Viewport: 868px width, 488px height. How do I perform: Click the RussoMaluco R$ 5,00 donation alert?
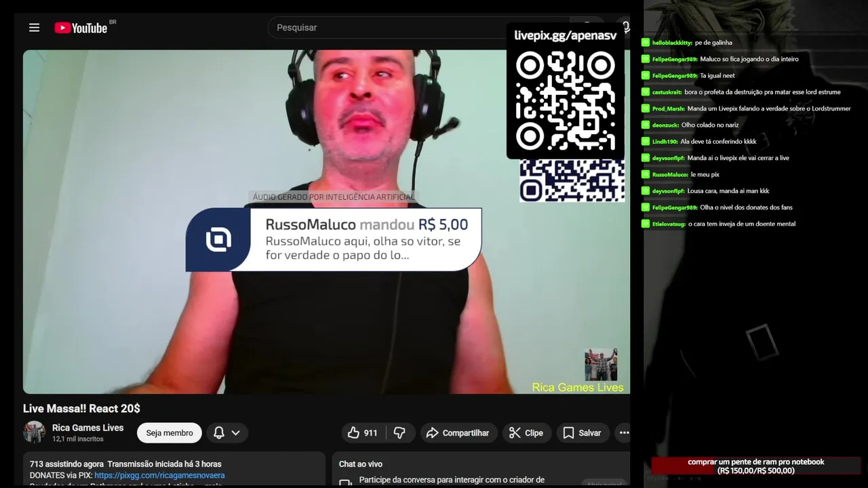coord(334,240)
